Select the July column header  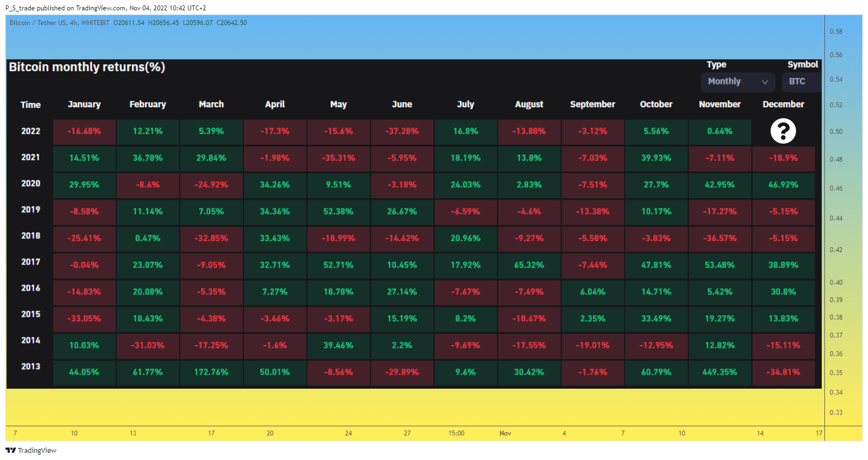[x=466, y=105]
